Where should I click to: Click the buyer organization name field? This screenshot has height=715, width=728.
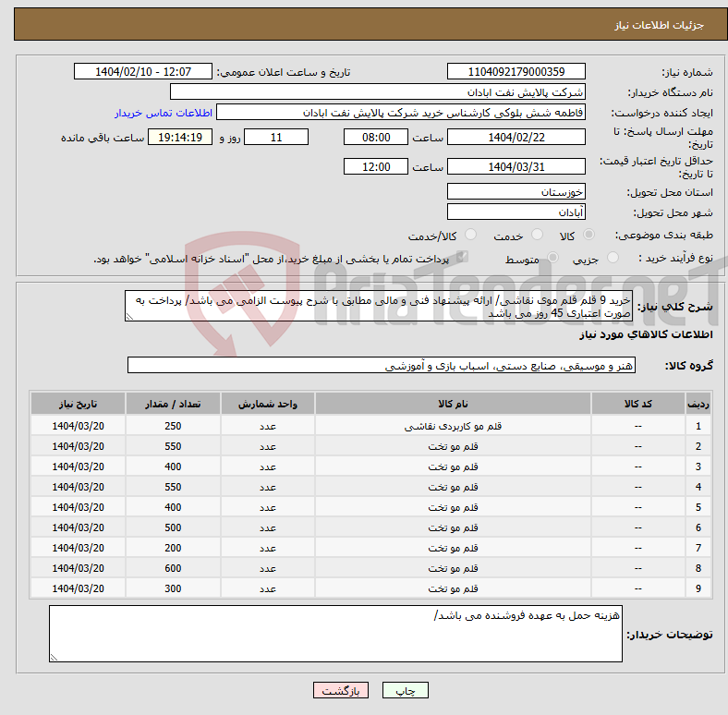pos(378,92)
